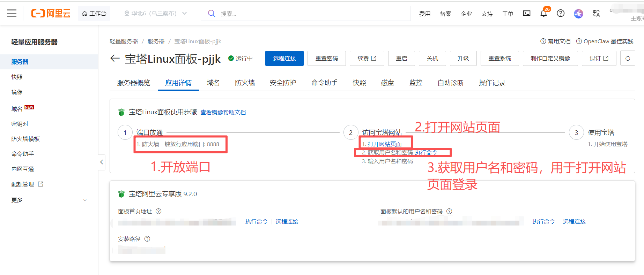This screenshot has height=275, width=644.
Task: Switch to 磁盘 tab
Action: (387, 83)
